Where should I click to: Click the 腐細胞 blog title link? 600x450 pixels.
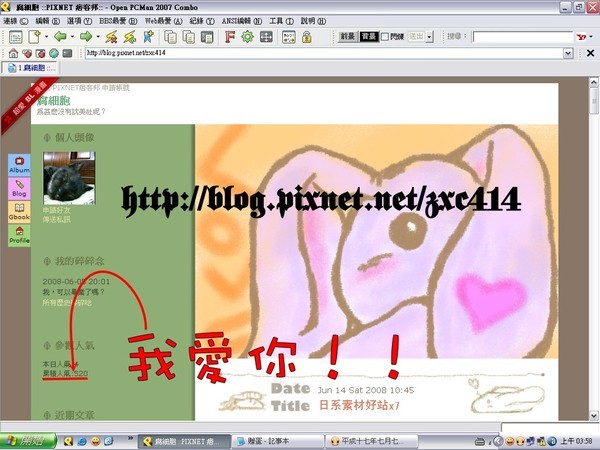click(54, 100)
